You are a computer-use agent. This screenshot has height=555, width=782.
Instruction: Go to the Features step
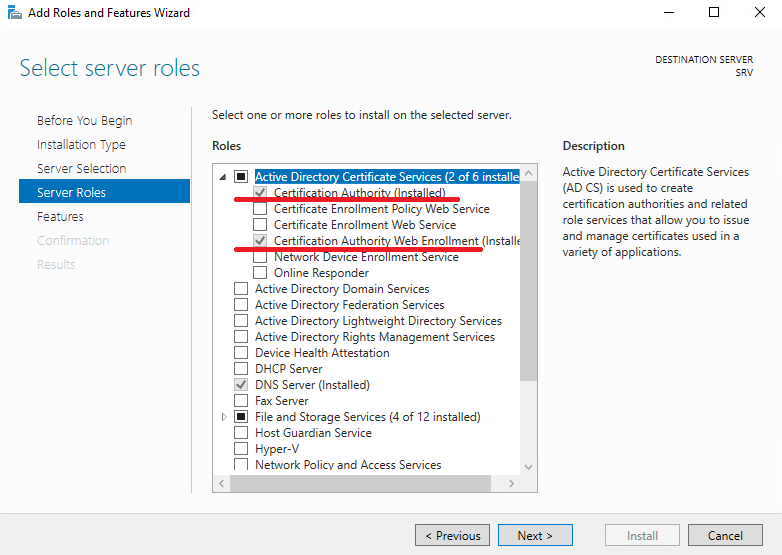point(60,216)
